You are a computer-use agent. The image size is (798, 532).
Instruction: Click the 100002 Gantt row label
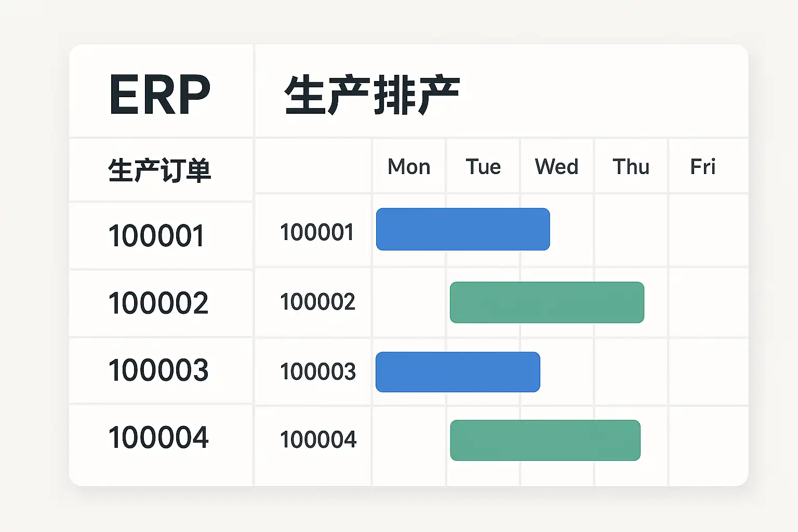tap(317, 301)
